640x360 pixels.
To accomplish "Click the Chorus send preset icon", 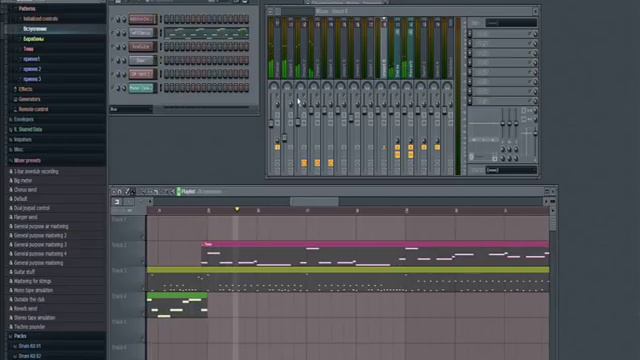I will [x=11, y=190].
